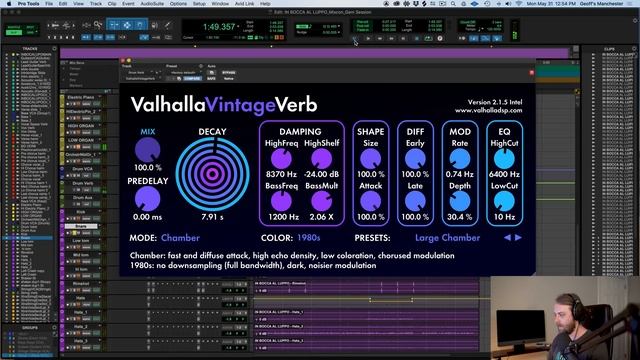The height and width of the screenshot is (360, 640).
Task: Click the Apple menu logo
Action: (9, 4)
